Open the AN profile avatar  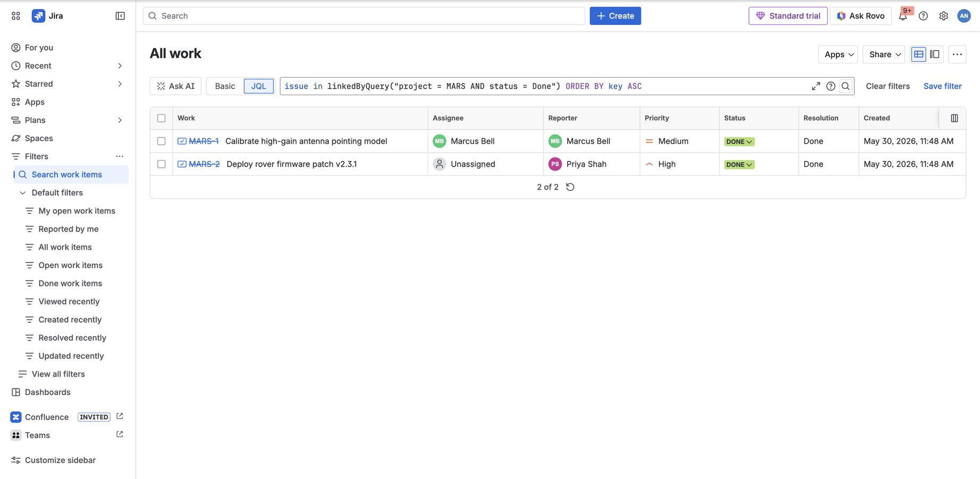click(x=964, y=16)
